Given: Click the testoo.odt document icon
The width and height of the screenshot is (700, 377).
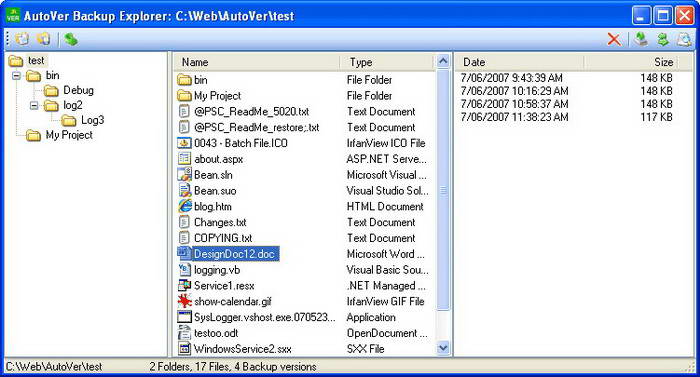Looking at the screenshot, I should point(184,333).
